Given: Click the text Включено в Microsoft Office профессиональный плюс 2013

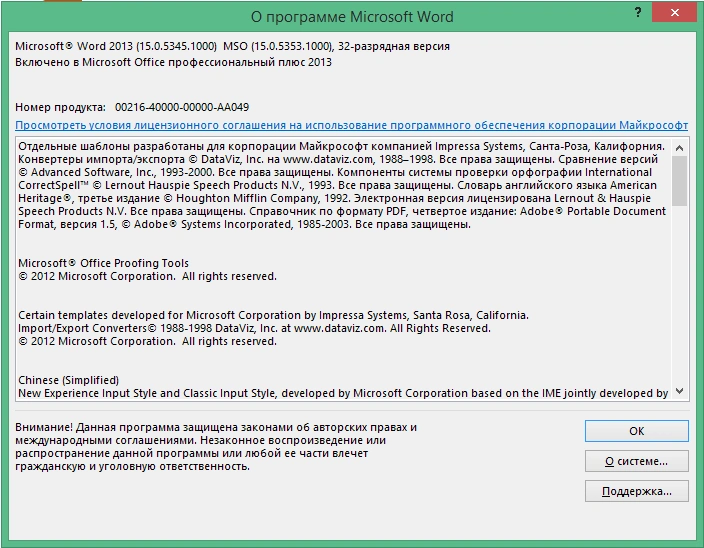Looking at the screenshot, I should coord(173,62).
